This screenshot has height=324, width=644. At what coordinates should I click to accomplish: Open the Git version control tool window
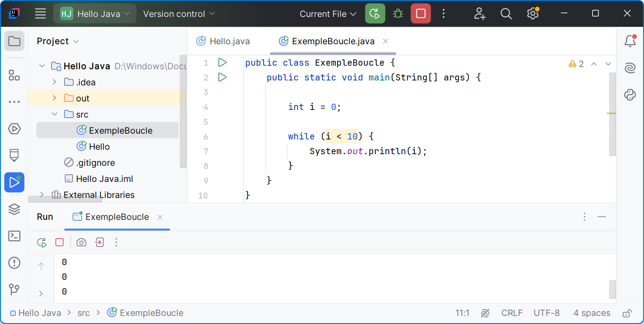pos(14,289)
